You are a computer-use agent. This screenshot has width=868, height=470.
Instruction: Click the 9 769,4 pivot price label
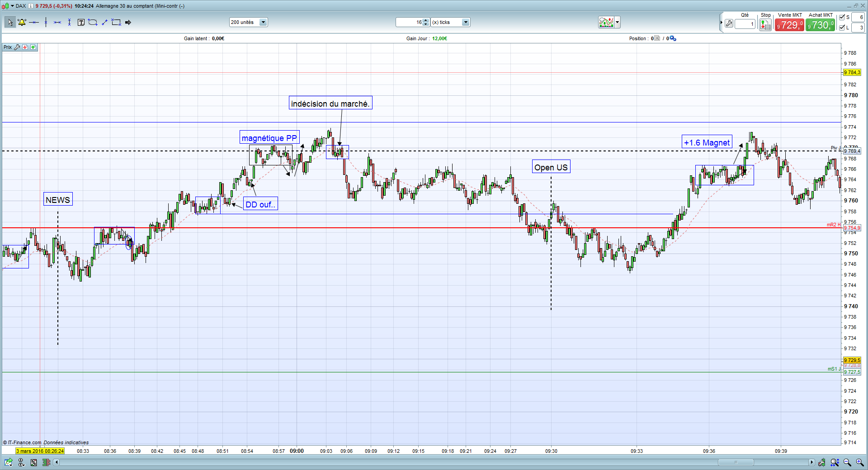pos(852,151)
